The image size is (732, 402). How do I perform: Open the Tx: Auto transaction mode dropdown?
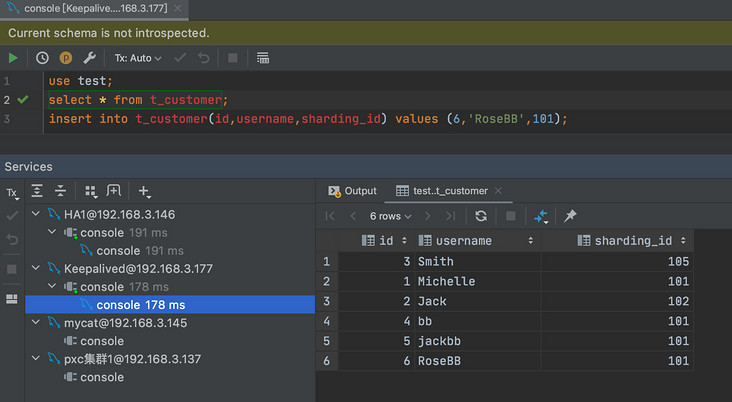click(138, 58)
